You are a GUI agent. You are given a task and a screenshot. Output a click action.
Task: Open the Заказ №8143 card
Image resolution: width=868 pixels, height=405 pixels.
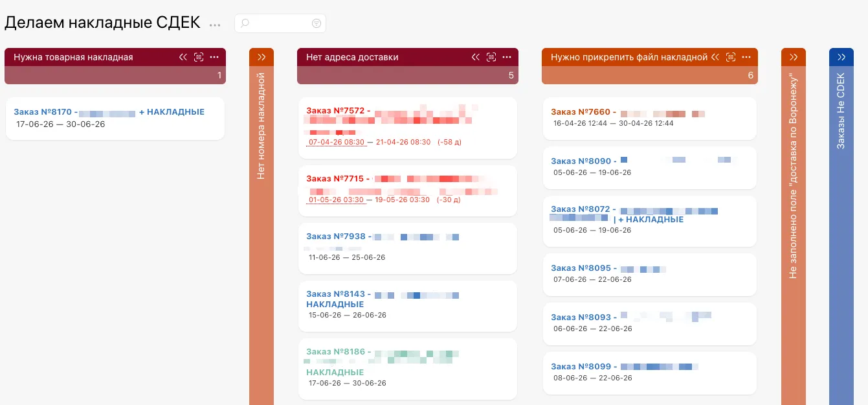[408, 306]
